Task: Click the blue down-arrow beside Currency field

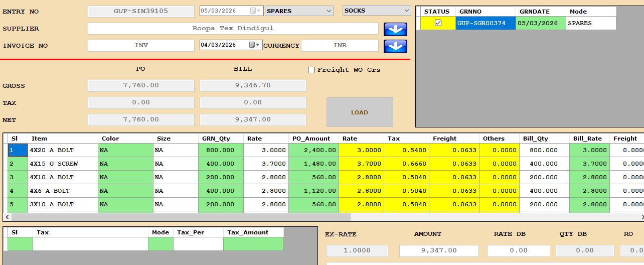Action: 395,46
